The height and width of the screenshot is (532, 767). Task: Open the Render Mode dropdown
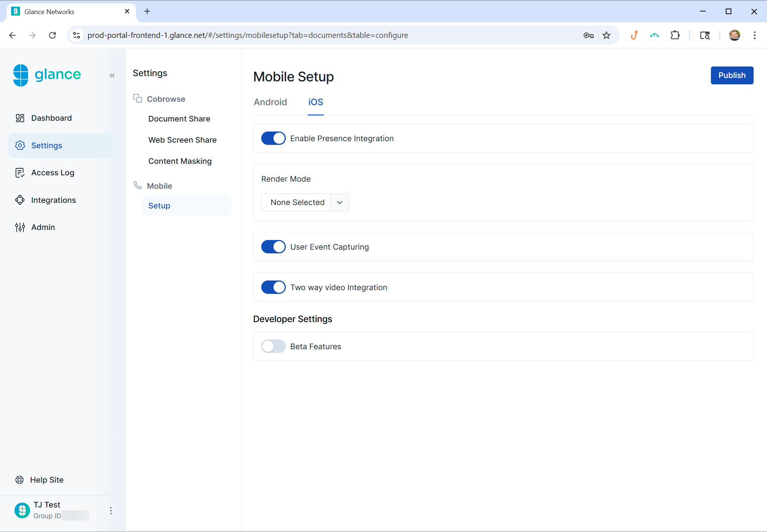click(305, 202)
